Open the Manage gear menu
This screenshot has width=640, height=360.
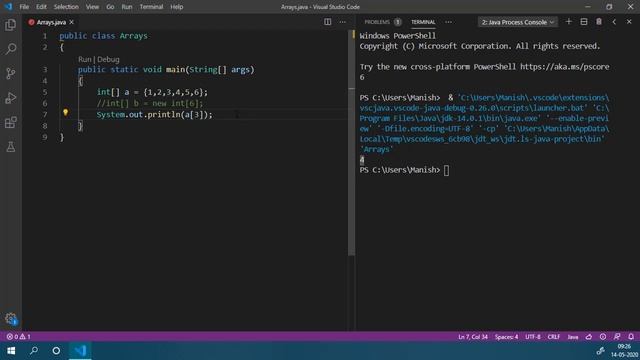pos(11,318)
